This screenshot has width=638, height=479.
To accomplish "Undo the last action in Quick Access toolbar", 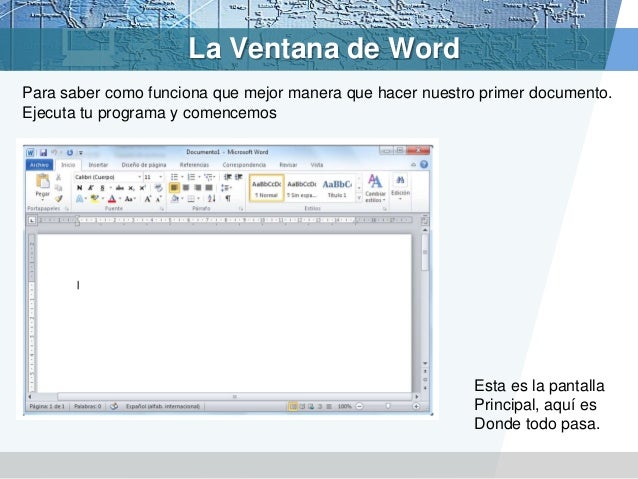I will coord(54,153).
